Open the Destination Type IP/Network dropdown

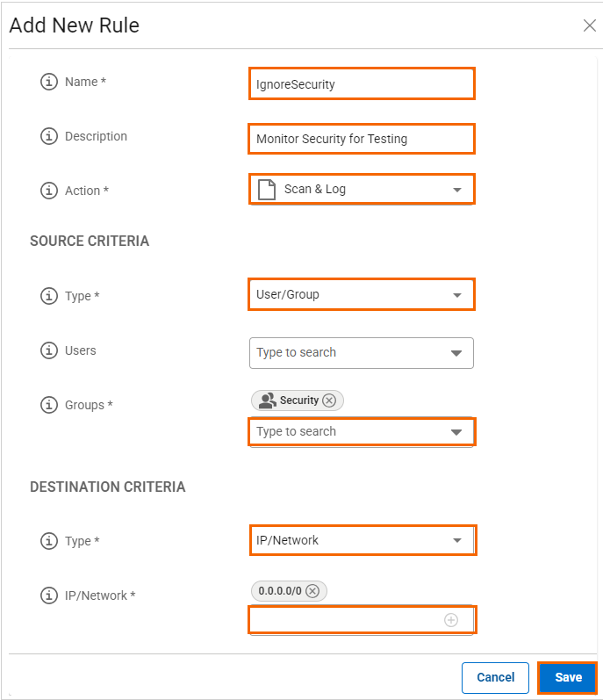[362, 540]
